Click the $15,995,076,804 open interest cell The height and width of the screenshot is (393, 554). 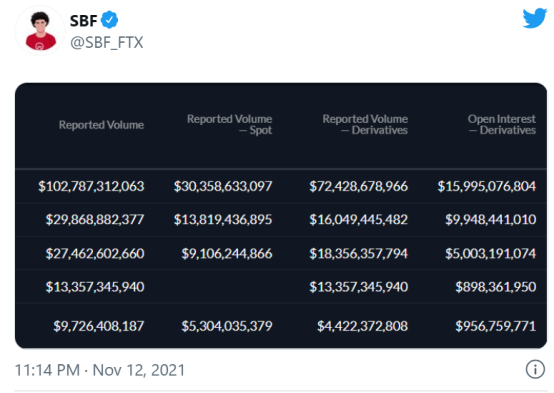point(487,186)
